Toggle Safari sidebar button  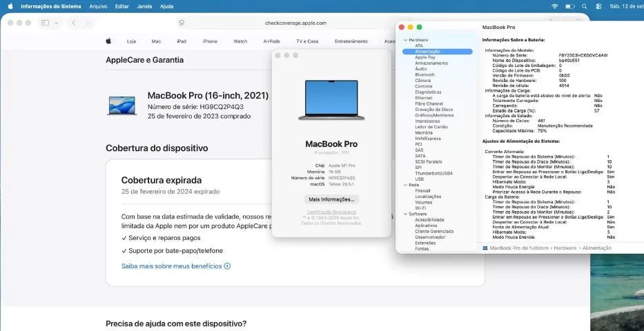tap(45, 23)
